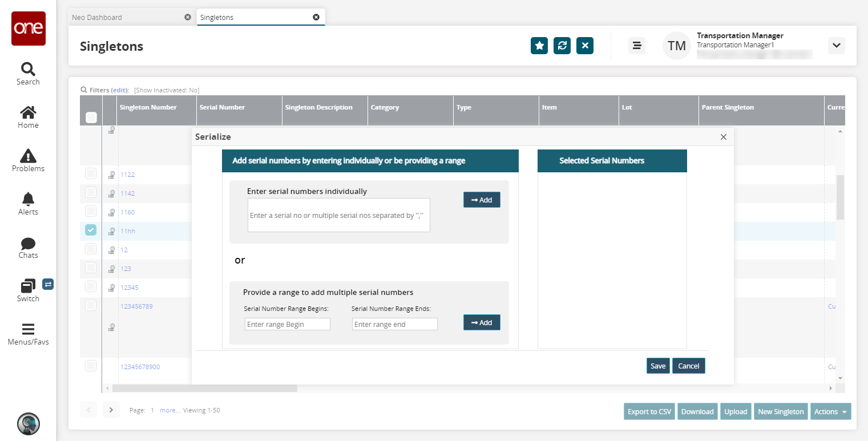This screenshot has height=441, width=868.
Task: Create a New Singleton
Action: pyautogui.click(x=781, y=412)
